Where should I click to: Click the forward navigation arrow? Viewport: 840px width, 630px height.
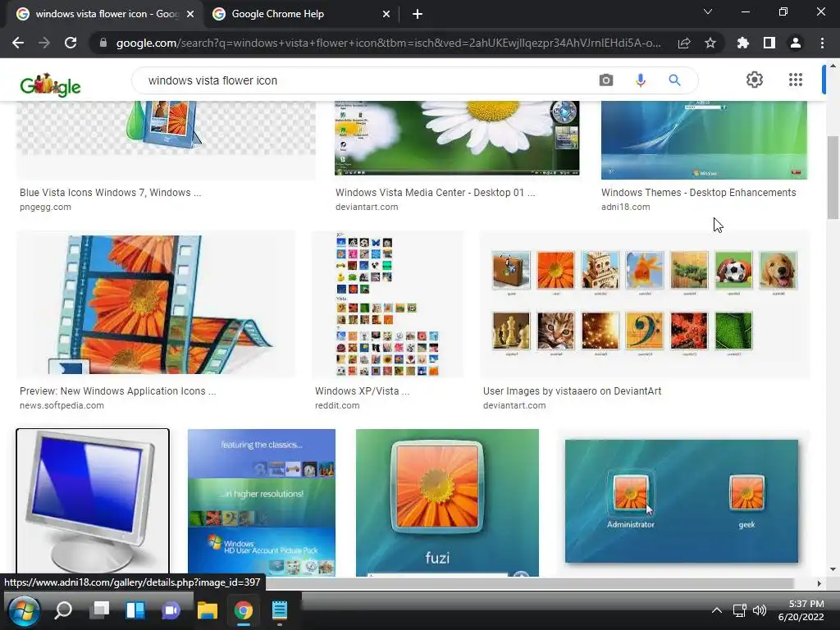click(44, 43)
